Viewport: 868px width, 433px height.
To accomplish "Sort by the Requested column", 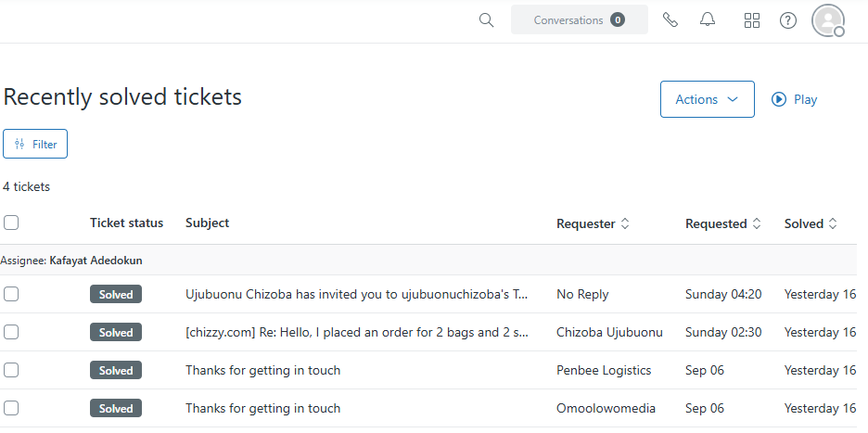I will tap(723, 223).
